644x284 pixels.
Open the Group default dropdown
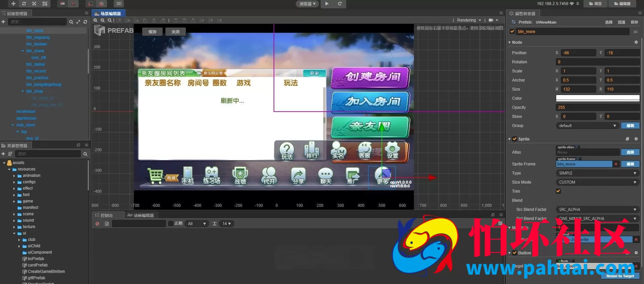click(587, 126)
